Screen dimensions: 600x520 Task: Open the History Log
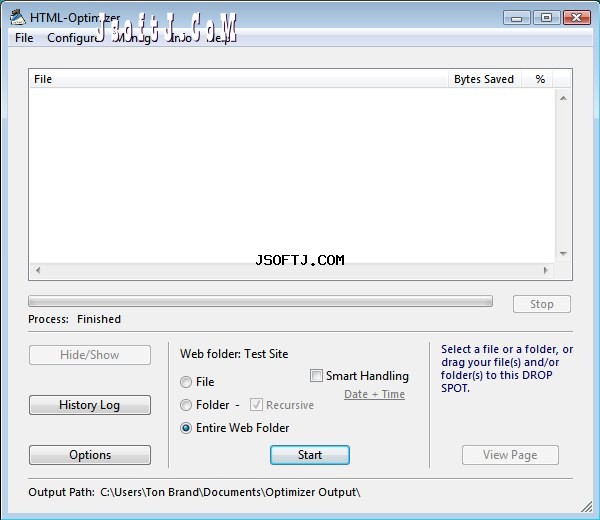pos(90,405)
